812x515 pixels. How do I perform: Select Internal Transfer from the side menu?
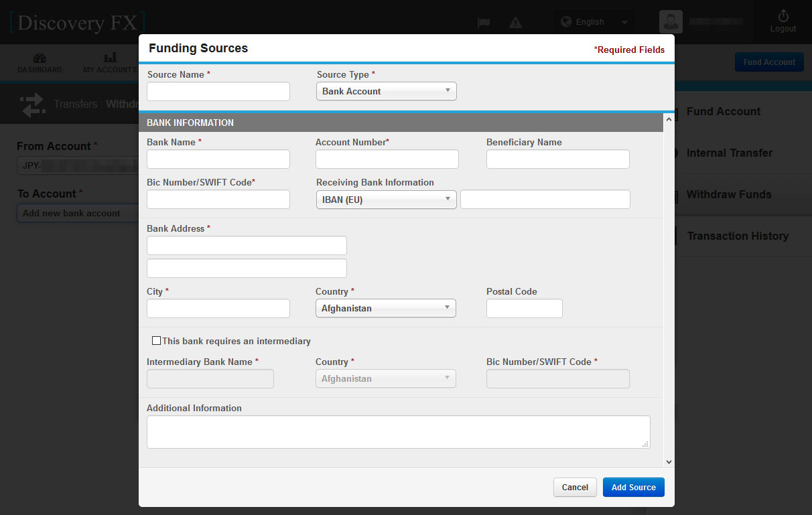point(729,153)
